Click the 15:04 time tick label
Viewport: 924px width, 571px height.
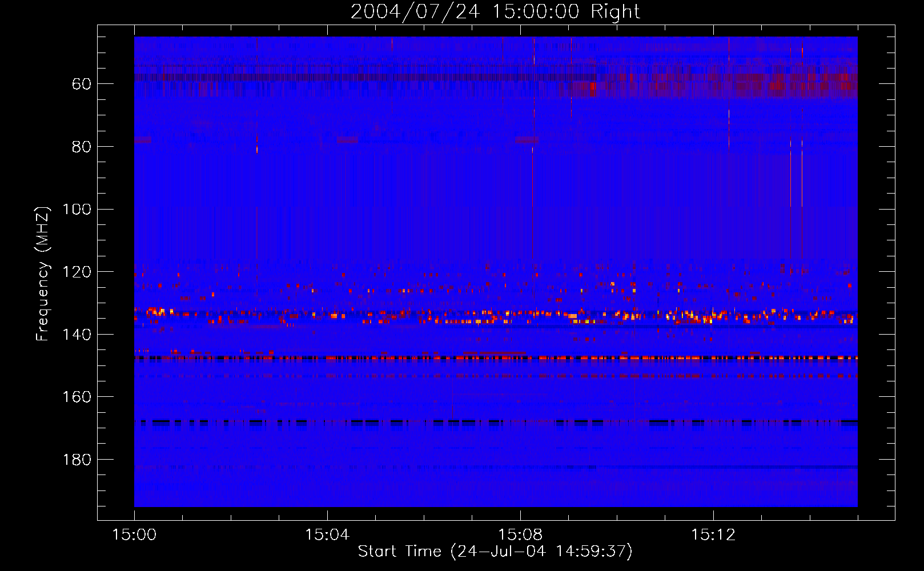(327, 535)
